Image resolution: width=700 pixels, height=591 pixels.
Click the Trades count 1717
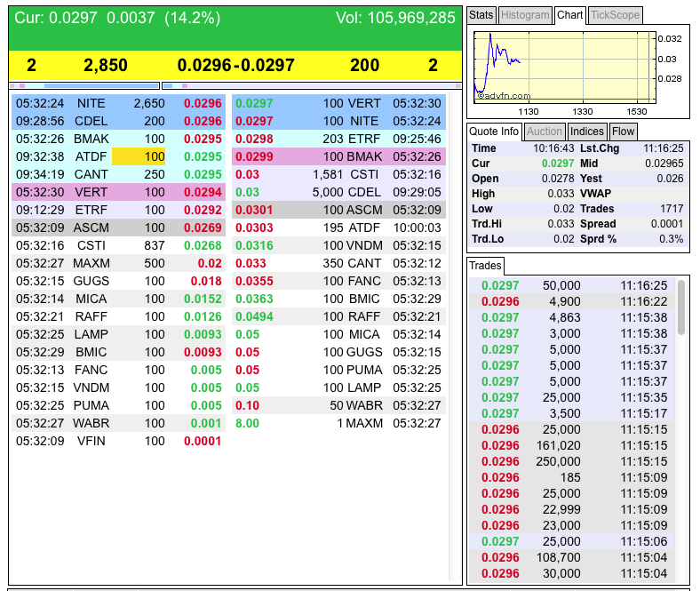click(x=672, y=209)
